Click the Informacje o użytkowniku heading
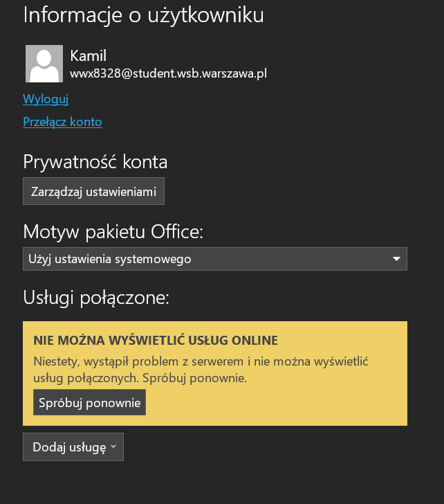Viewport: 444px width, 504px height. [143, 15]
